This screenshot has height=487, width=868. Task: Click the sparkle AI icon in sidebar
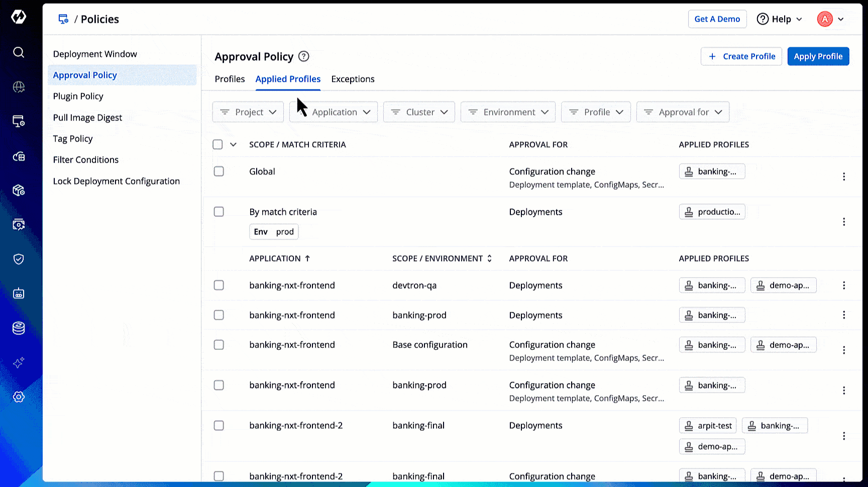point(19,362)
